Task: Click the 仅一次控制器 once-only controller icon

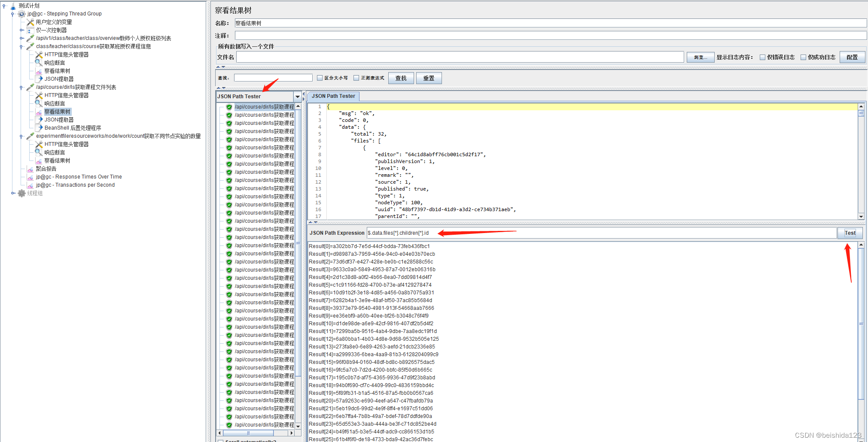Action: pos(30,30)
